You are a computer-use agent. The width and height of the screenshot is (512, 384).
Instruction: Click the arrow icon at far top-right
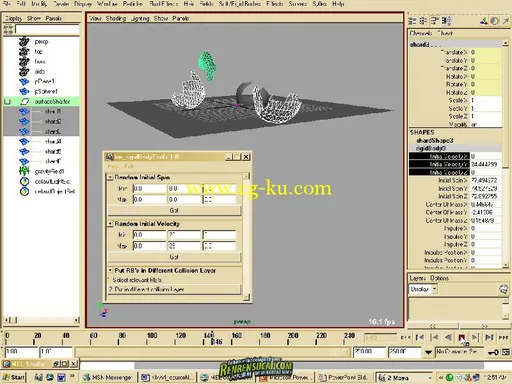click(x=506, y=21)
